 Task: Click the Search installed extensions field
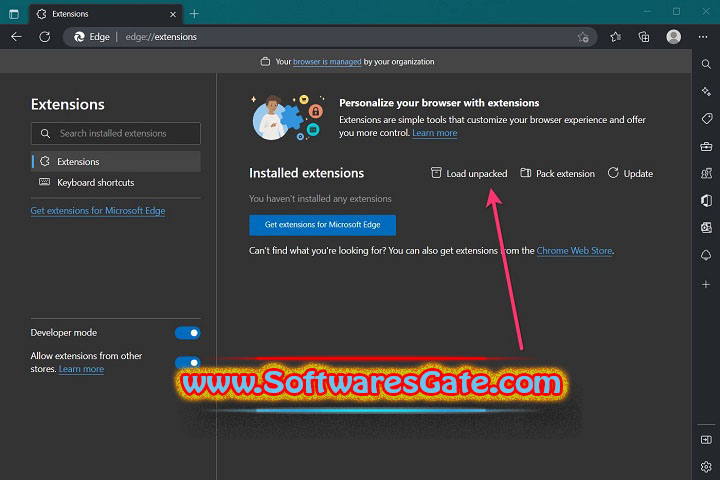[x=116, y=133]
